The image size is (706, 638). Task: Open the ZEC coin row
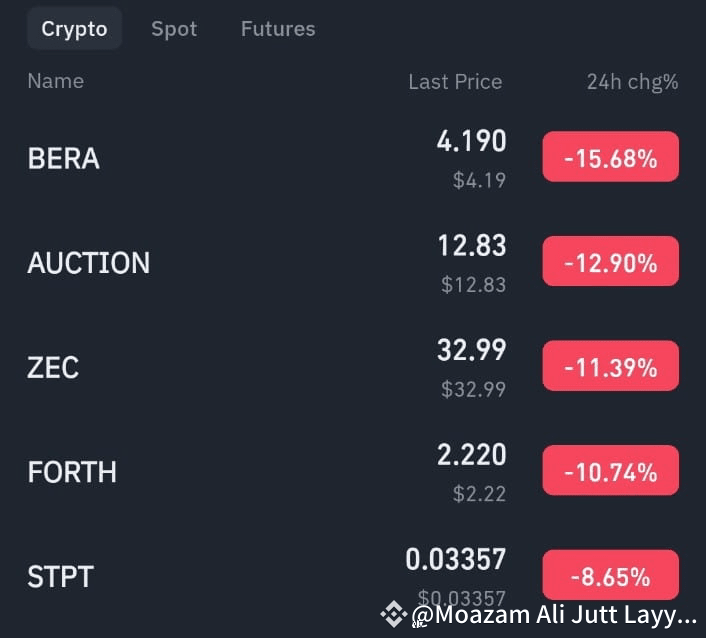[353, 366]
